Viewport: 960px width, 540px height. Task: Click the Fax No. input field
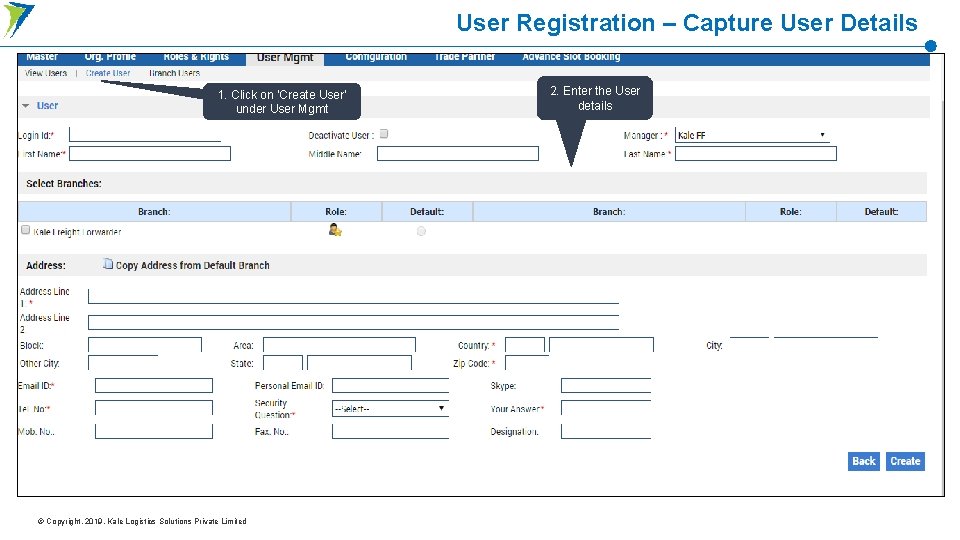click(391, 431)
